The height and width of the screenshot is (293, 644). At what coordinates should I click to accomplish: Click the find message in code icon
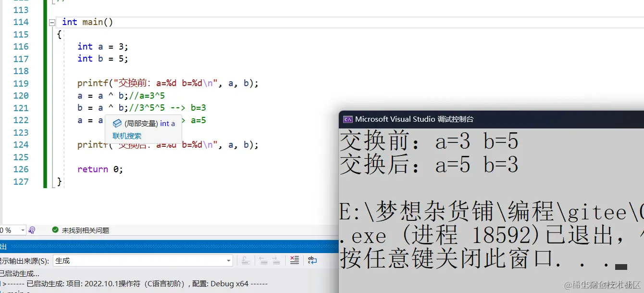point(246,260)
